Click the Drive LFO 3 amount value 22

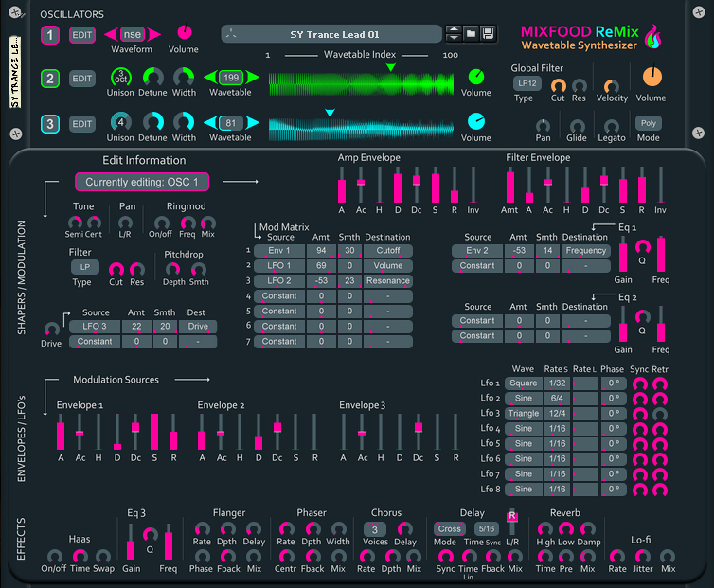point(136,327)
